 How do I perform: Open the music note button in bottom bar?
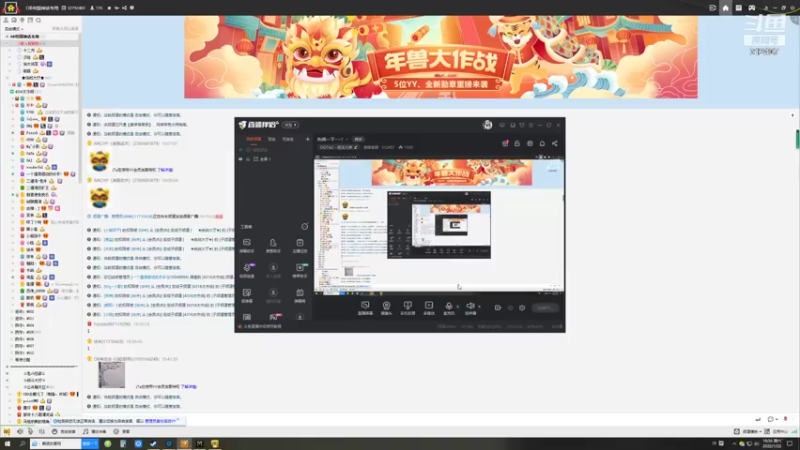pos(94,432)
